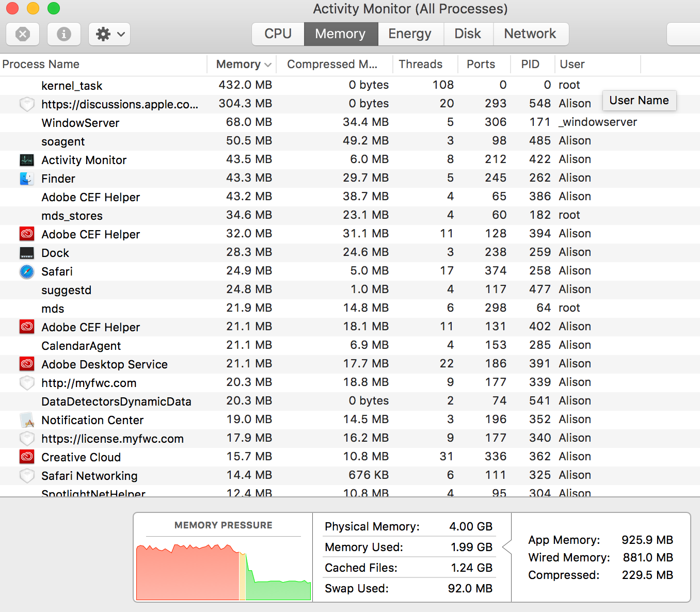Sort by the Compressed M... column header
The width and height of the screenshot is (700, 612).
pos(335,65)
